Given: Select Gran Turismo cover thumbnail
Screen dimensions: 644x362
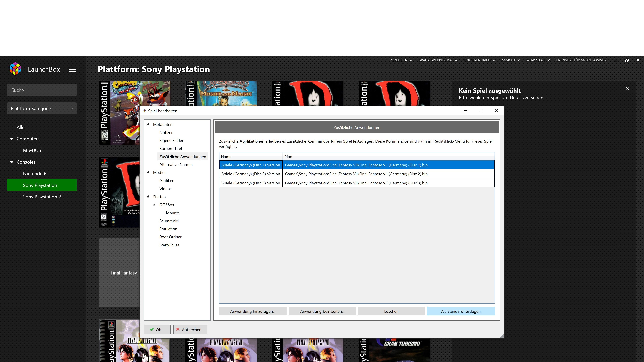Looking at the screenshot, I should [394, 350].
